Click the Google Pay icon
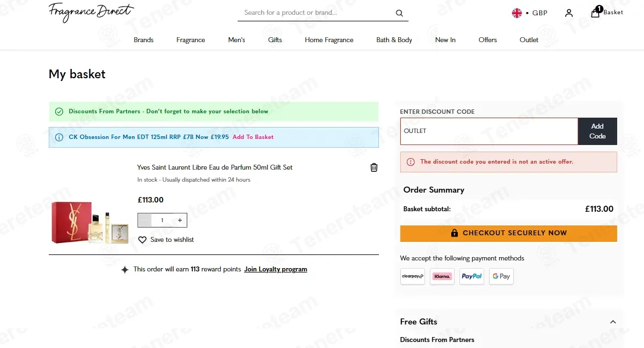 501,276
